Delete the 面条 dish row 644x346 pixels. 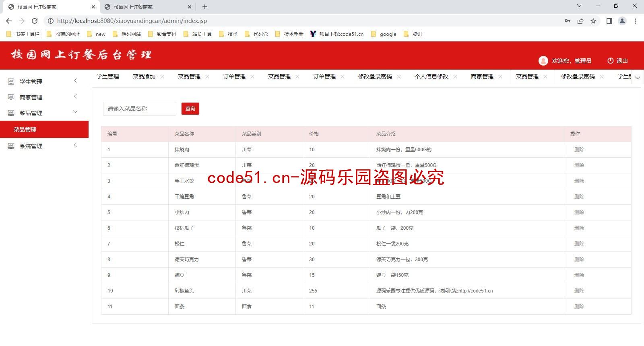tap(579, 307)
